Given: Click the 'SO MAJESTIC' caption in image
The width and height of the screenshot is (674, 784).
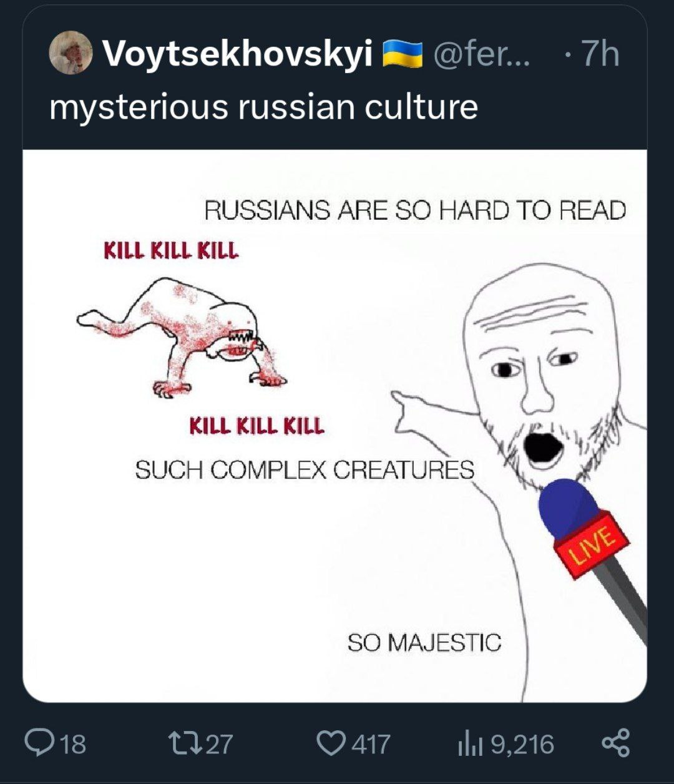Looking at the screenshot, I should (x=424, y=642).
